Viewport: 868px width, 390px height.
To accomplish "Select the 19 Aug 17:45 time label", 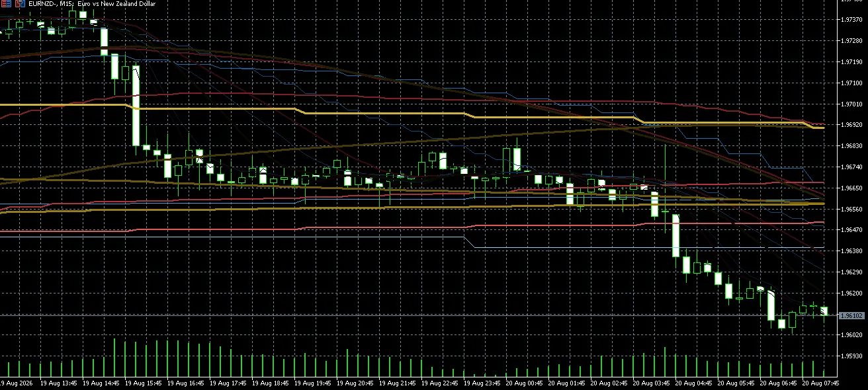I will pyautogui.click(x=228, y=383).
